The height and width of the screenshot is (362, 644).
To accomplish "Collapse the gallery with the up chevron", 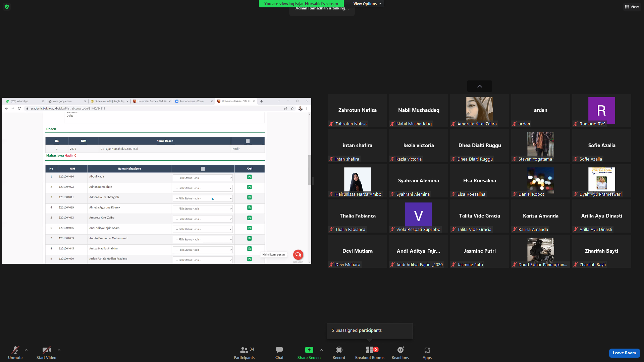I will click(480, 86).
